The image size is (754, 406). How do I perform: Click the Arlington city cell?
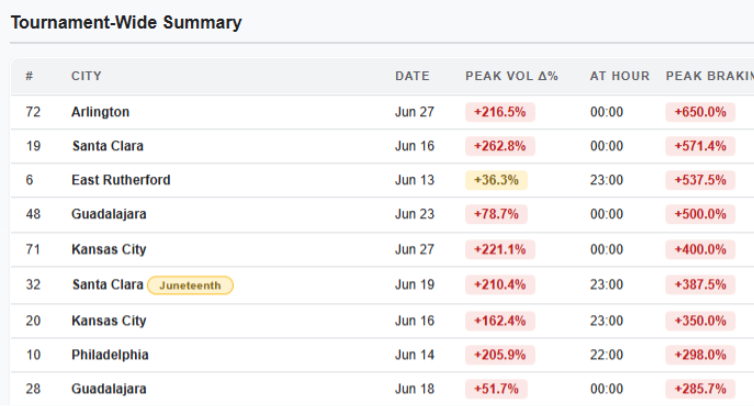click(x=101, y=112)
